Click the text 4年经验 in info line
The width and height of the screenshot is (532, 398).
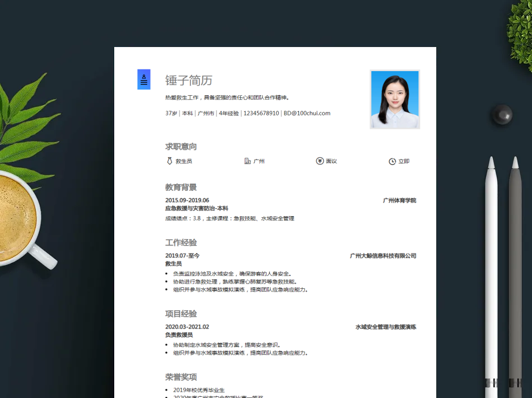pyautogui.click(x=228, y=113)
